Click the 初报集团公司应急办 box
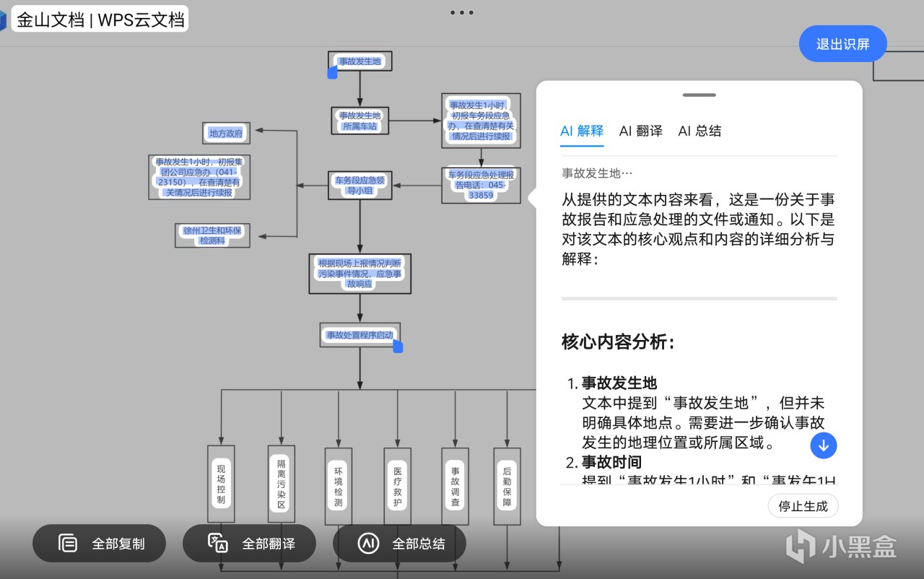This screenshot has width=924, height=579. (x=199, y=177)
